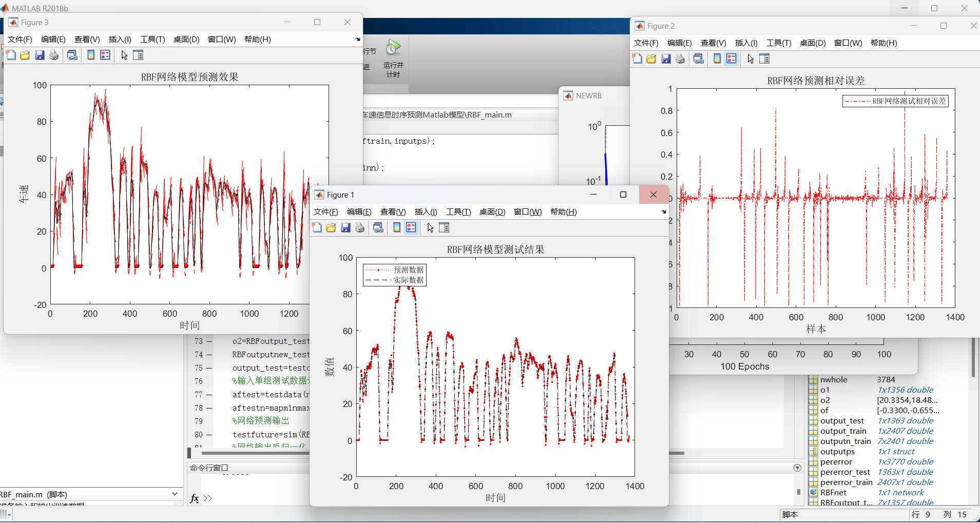The height and width of the screenshot is (523, 980).
Task: Click editor line 76 comment text
Action: (x=271, y=381)
